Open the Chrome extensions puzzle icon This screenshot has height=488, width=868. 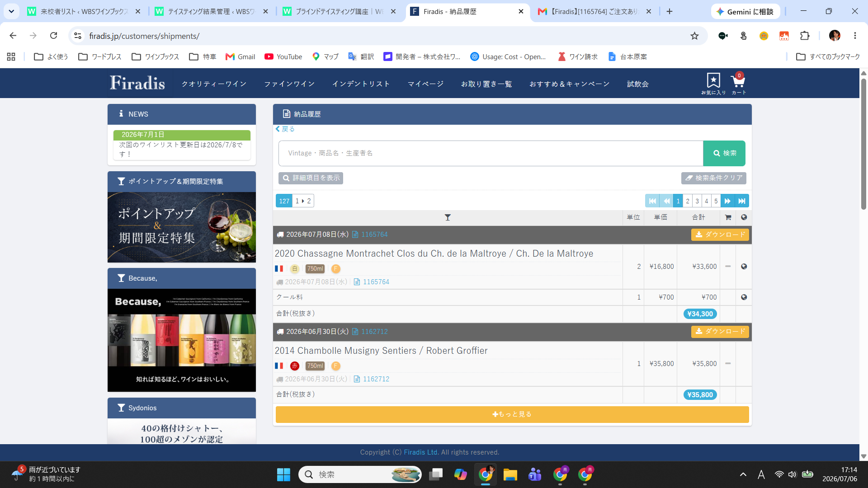point(805,36)
